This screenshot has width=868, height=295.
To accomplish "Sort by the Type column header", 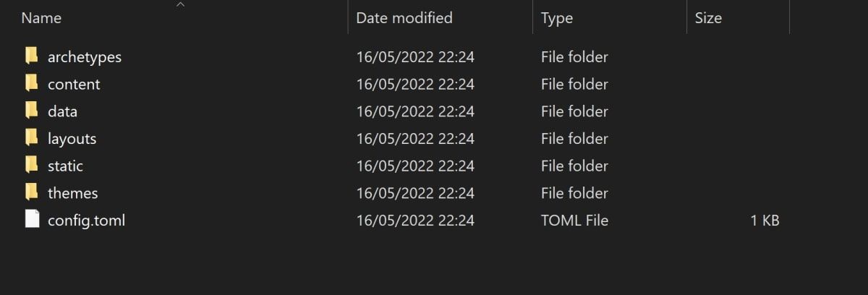I will coord(557,18).
